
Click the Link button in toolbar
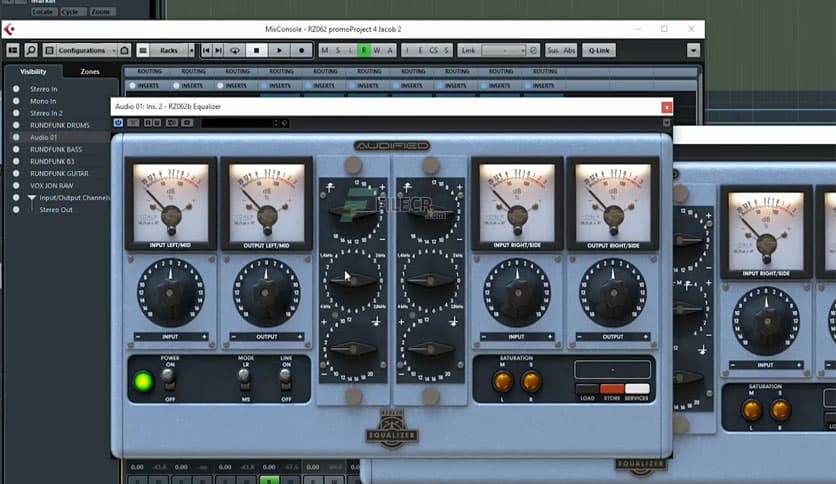[x=469, y=50]
